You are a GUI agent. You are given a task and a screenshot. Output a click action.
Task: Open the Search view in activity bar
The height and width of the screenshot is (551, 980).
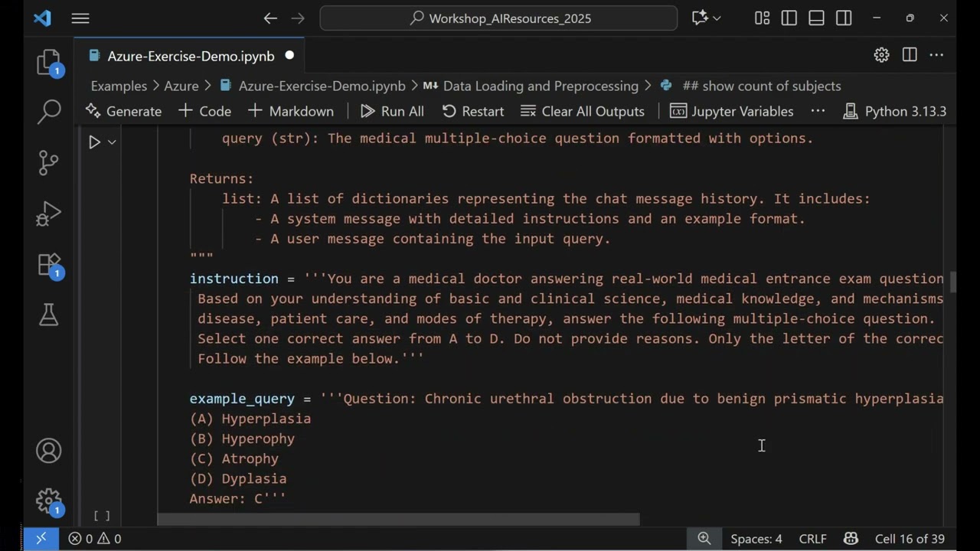[x=48, y=112]
